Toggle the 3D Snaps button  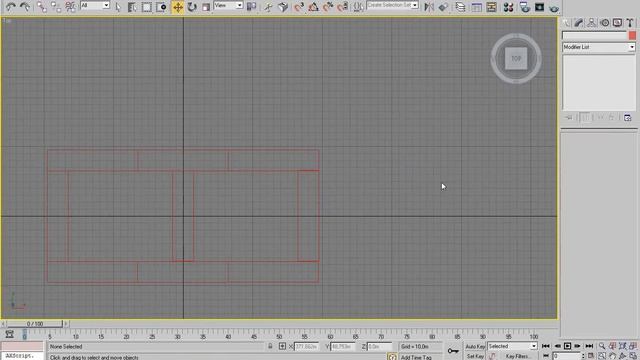[299, 7]
